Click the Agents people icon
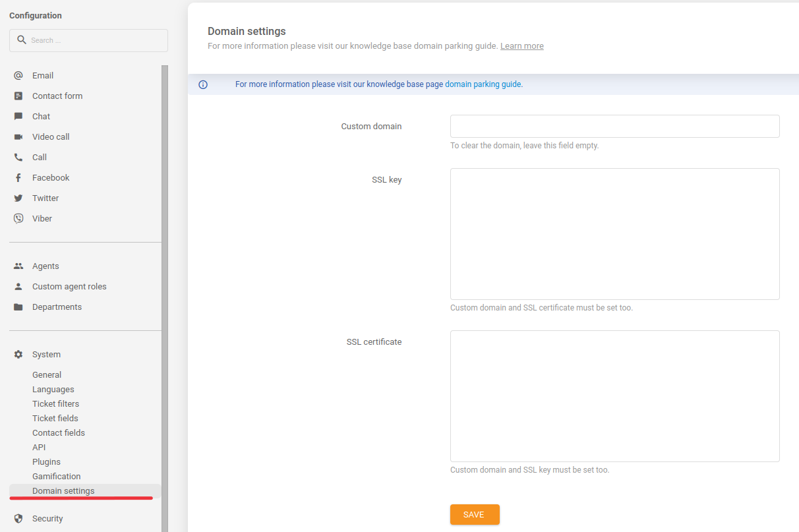799x532 pixels. point(18,266)
